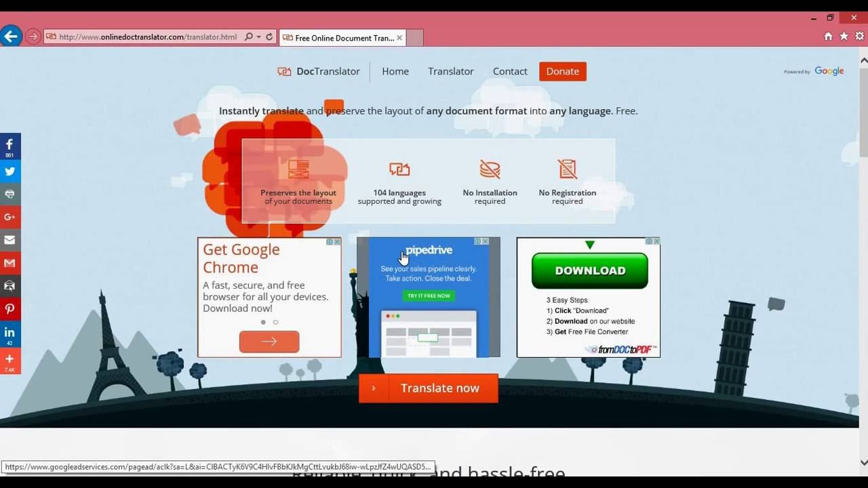The image size is (868, 488).
Task: Click 'No Installation required' text
Action: pyautogui.click(x=490, y=197)
